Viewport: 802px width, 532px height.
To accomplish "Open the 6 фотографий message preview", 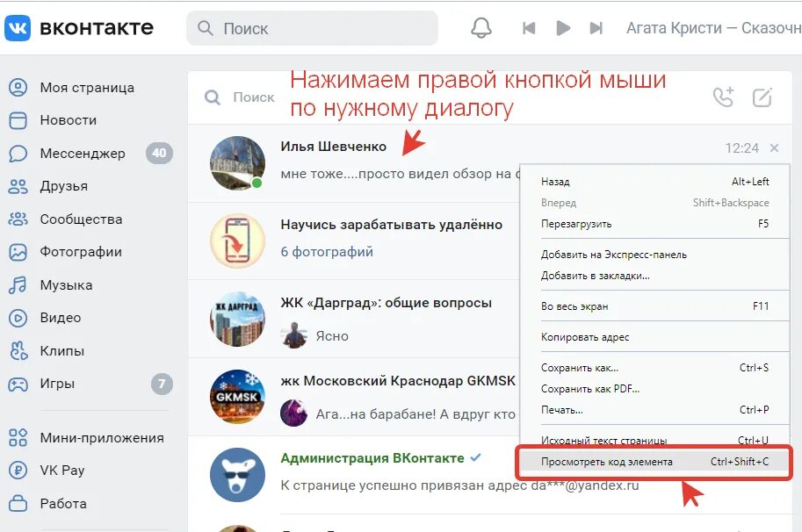I will point(327,251).
